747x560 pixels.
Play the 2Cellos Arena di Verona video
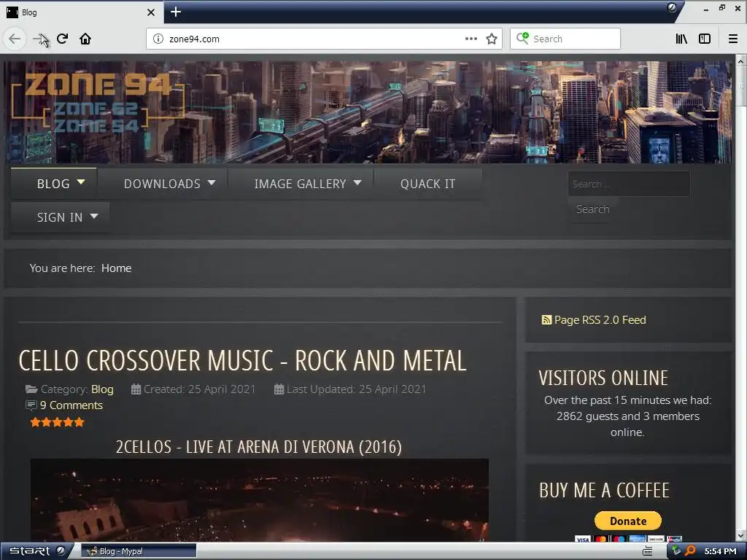260,500
